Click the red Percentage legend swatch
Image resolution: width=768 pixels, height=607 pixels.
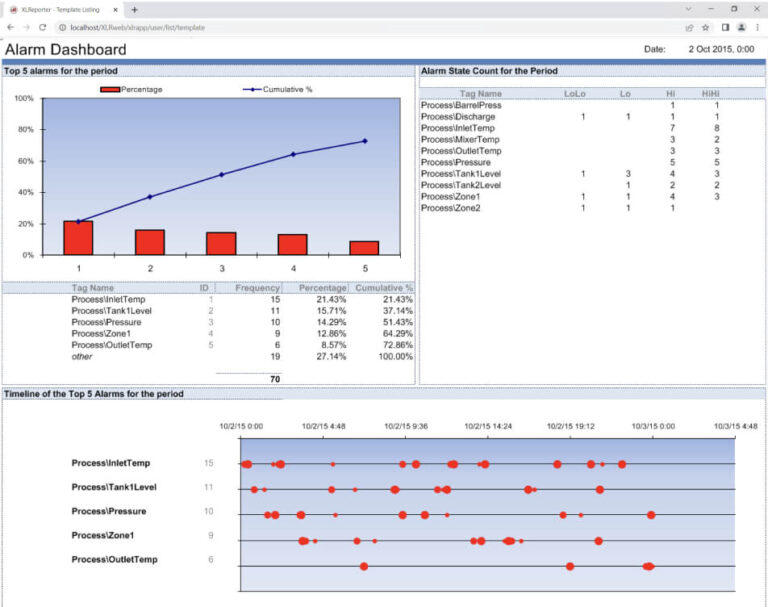tap(110, 90)
